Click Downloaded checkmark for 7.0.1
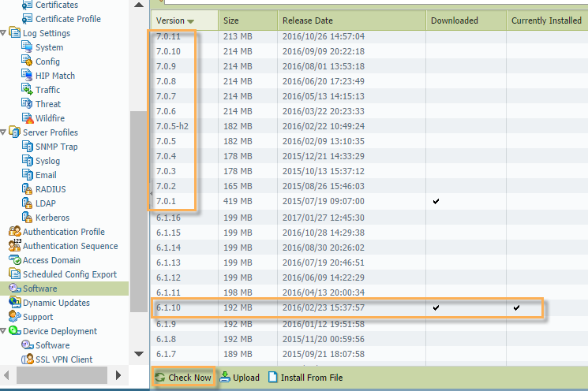Screen dimensions: 588x391 [x=436, y=202]
